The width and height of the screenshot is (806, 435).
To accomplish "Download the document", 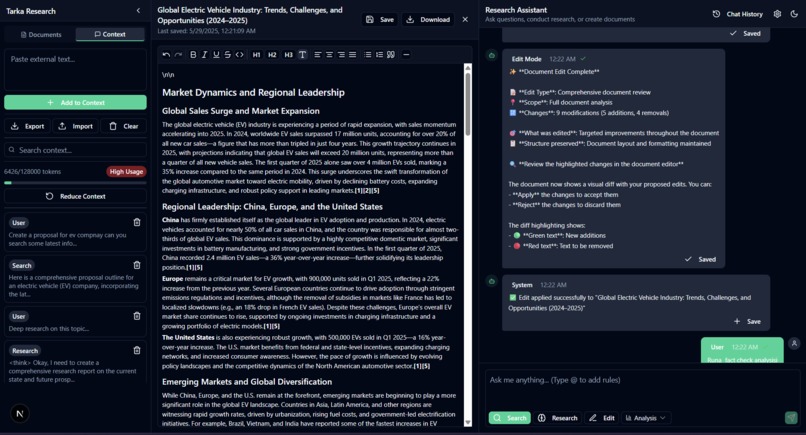I will (x=428, y=20).
